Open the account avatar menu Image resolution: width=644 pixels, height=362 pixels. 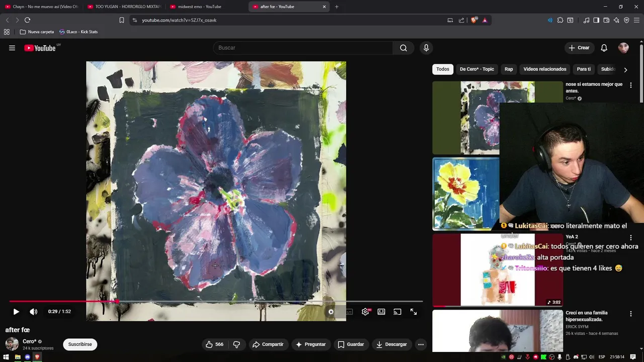pos(623,48)
